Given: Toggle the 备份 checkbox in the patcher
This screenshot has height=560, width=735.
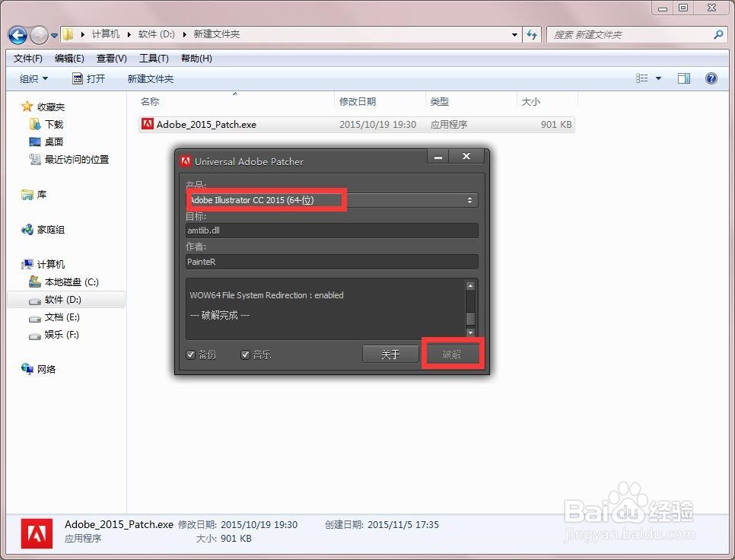Looking at the screenshot, I should [191, 355].
